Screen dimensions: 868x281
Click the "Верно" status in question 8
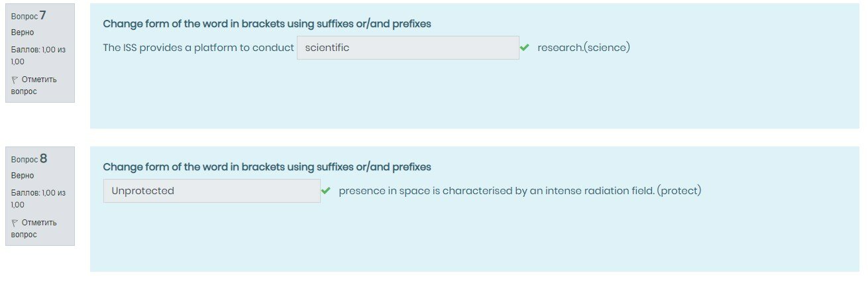(23, 176)
